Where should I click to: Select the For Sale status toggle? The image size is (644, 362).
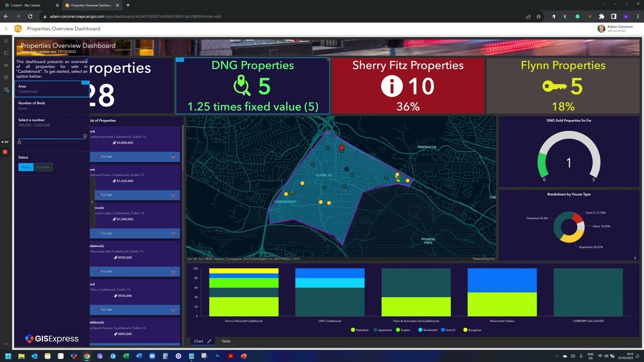pos(43,167)
